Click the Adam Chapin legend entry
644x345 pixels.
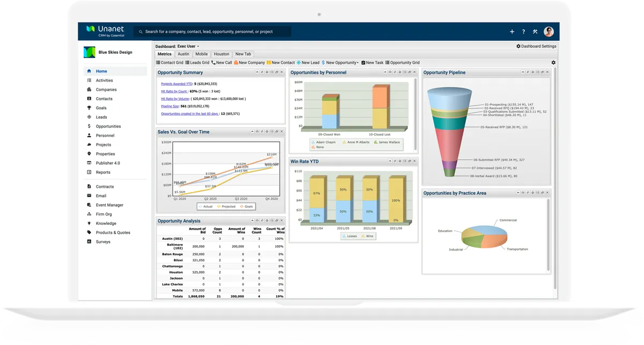(x=324, y=142)
